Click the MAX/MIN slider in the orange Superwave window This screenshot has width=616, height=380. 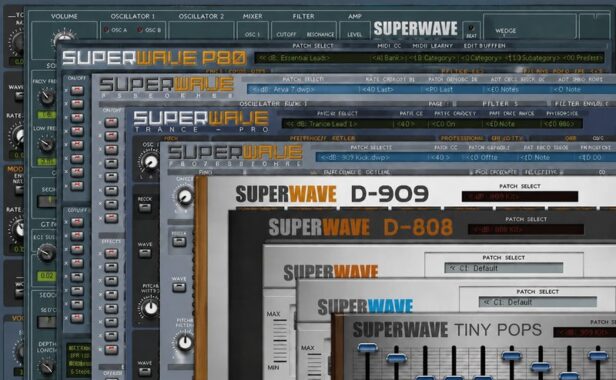pyautogui.click(x=280, y=341)
